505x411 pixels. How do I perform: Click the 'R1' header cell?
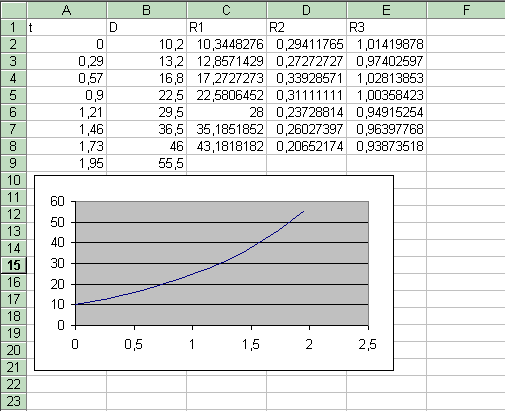click(x=227, y=27)
